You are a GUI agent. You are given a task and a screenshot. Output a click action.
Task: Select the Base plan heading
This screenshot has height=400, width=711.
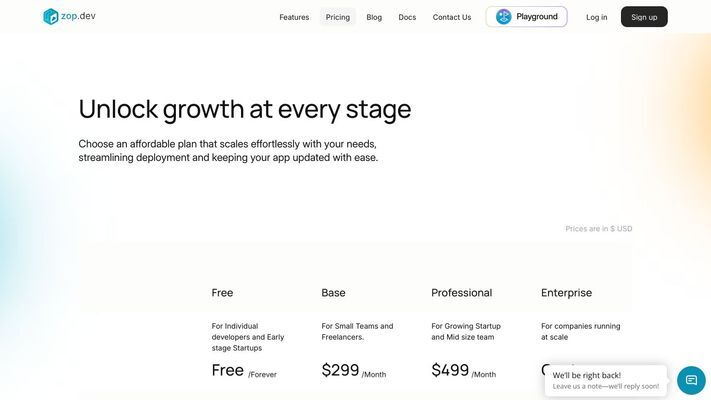(333, 293)
